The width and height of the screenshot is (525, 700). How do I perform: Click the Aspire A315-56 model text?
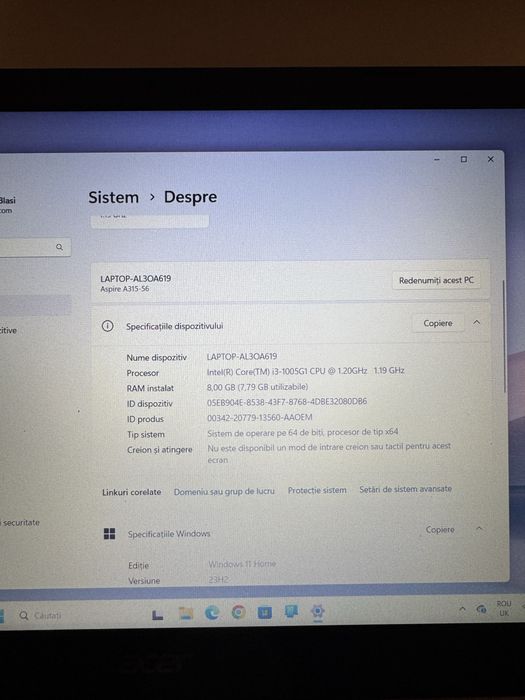tap(125, 289)
